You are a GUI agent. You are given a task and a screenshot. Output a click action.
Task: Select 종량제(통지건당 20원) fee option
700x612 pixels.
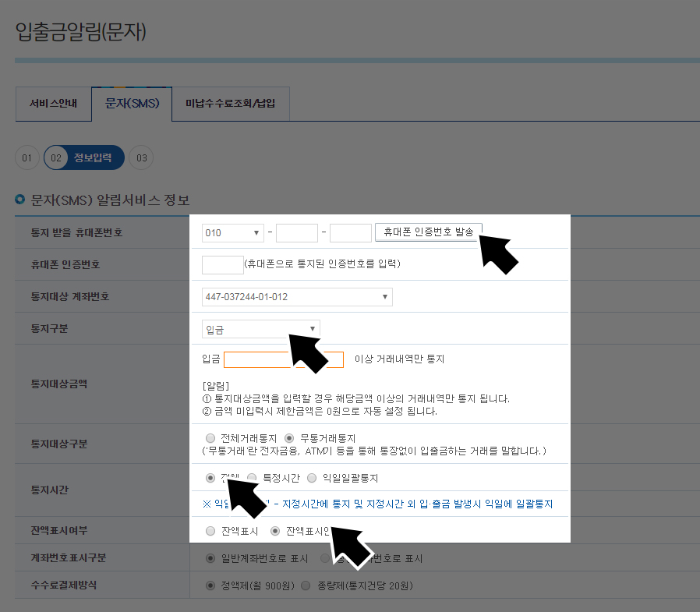(306, 585)
